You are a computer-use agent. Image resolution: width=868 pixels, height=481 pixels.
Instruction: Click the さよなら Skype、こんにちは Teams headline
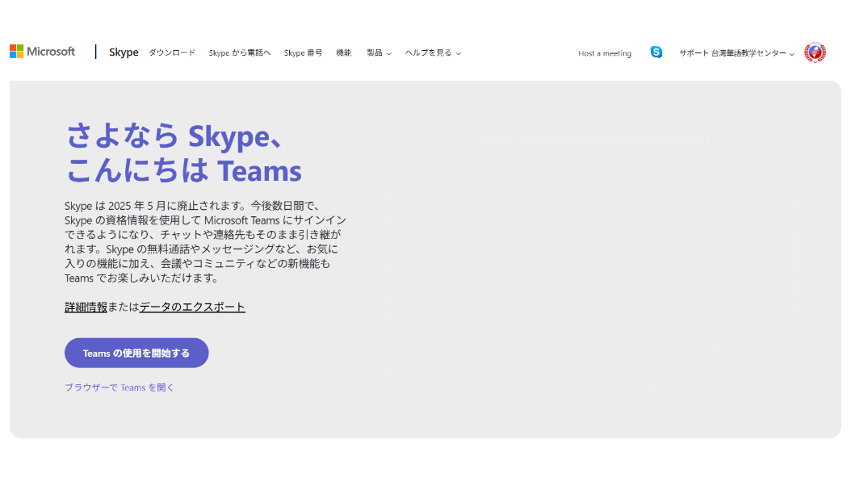point(183,153)
